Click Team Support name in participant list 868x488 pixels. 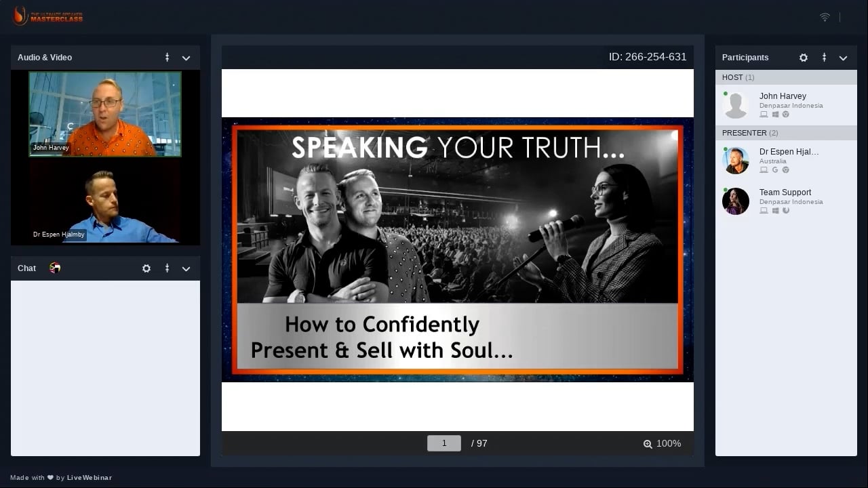point(785,192)
